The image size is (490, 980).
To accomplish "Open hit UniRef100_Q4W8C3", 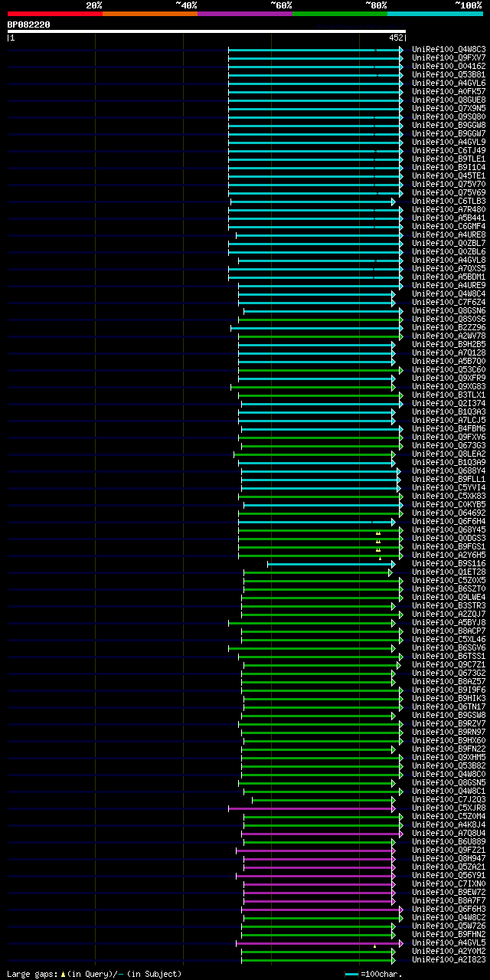I will (449, 50).
